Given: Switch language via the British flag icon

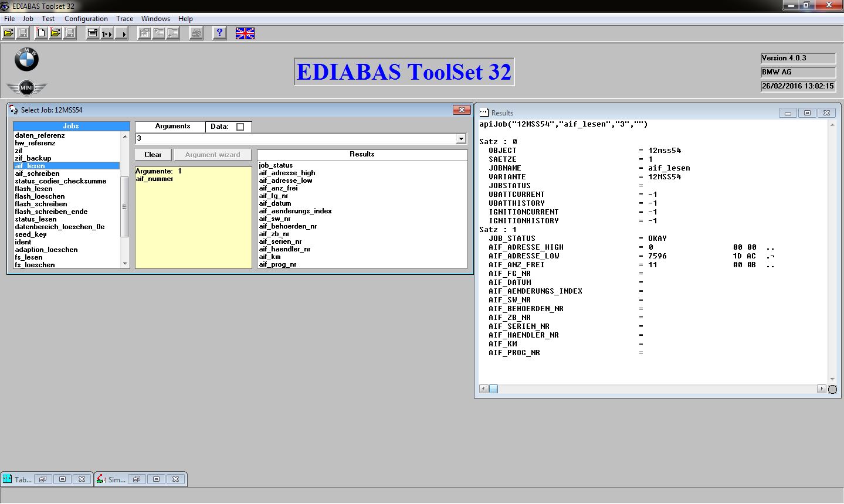Looking at the screenshot, I should 245,33.
